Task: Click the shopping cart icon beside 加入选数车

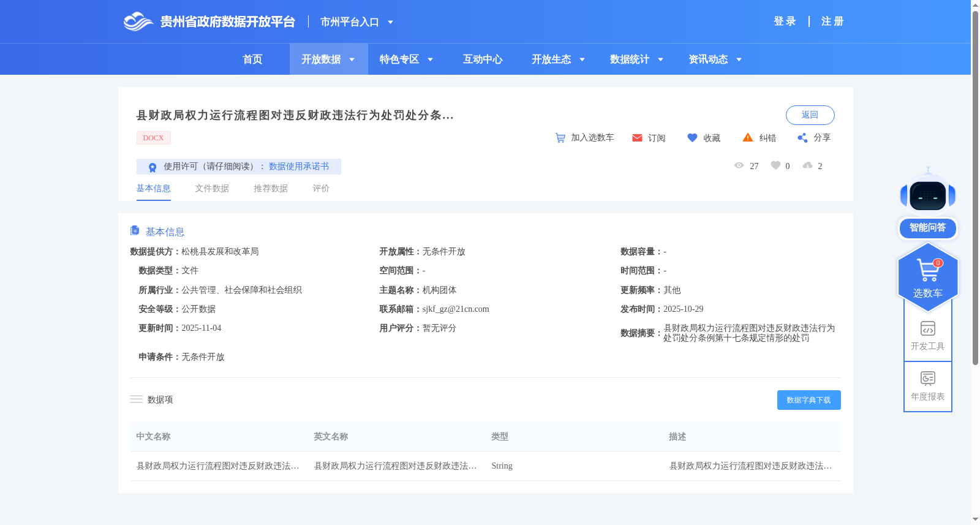Action: [560, 138]
